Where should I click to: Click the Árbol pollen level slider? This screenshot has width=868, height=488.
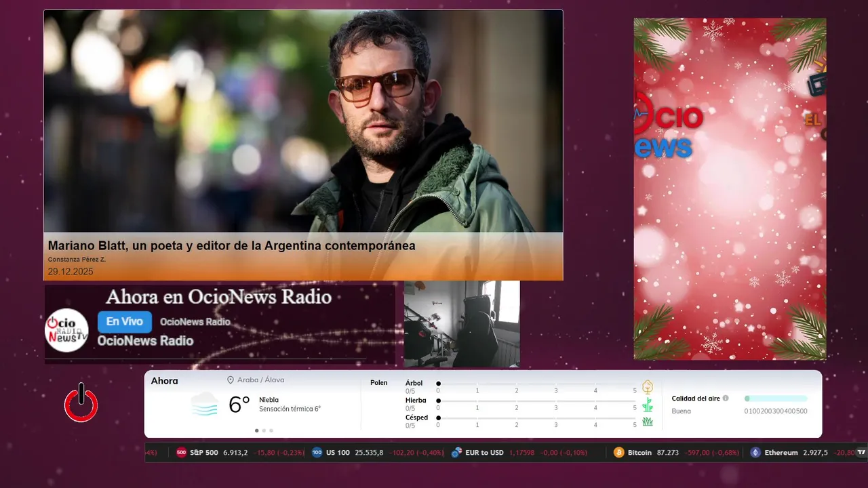click(x=536, y=384)
